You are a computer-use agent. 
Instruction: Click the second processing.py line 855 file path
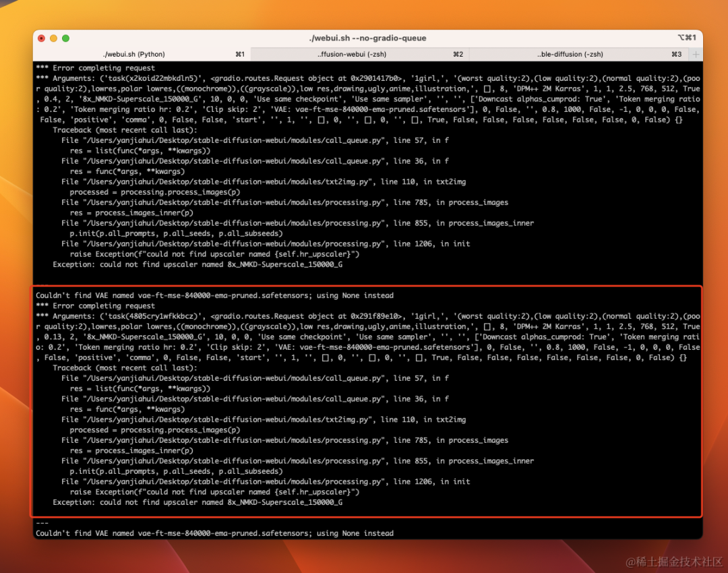[297, 461]
